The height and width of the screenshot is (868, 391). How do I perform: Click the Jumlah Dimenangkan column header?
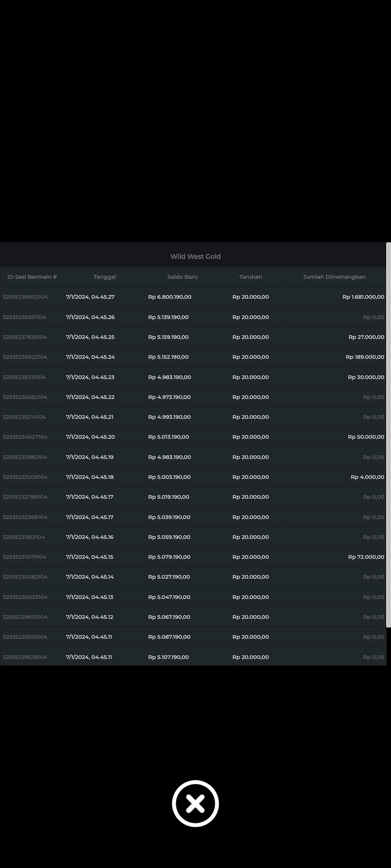[x=334, y=277]
